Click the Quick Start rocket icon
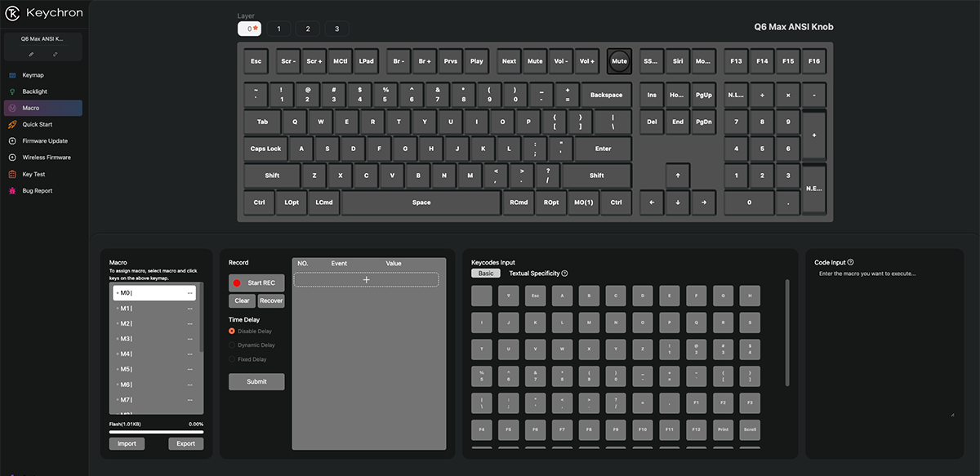Screen dimensions: 980x476 pyautogui.click(x=13, y=124)
